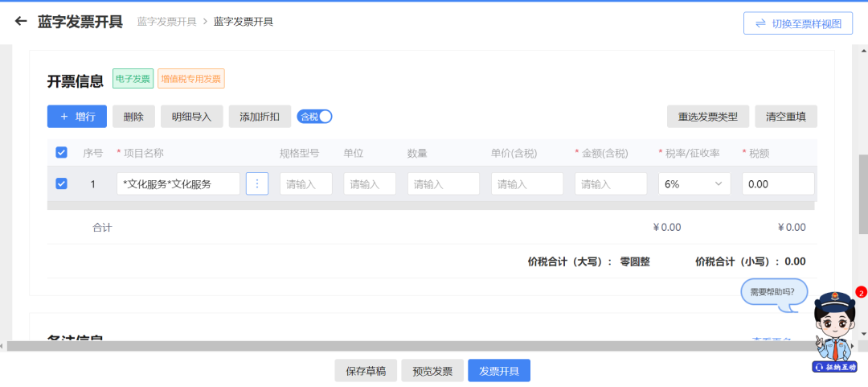Open the three-dot item options menu

257,184
